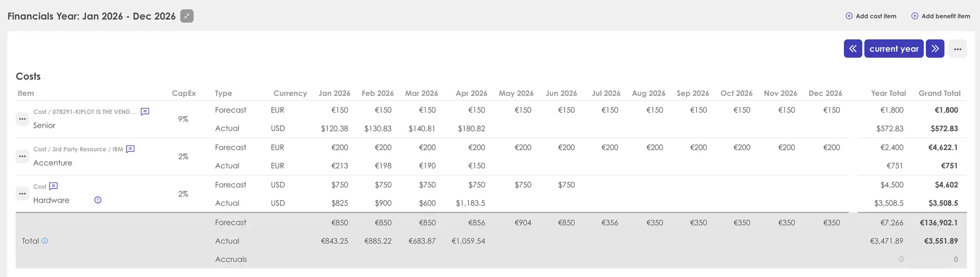The image size is (980, 277).
Task: Click Total forecast Jul value €356
Action: click(x=609, y=223)
